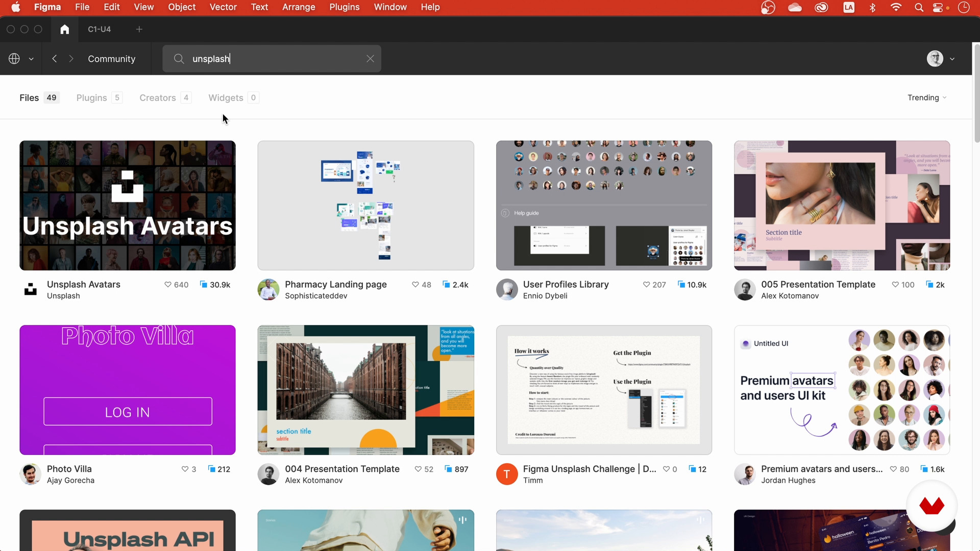Click the globe community icon

point(14,59)
